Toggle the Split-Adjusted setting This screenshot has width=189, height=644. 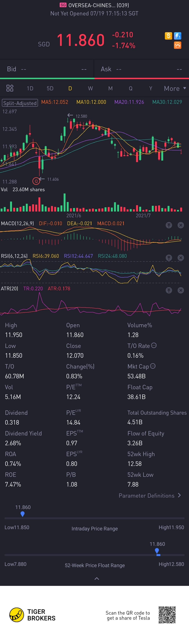[x=20, y=103]
